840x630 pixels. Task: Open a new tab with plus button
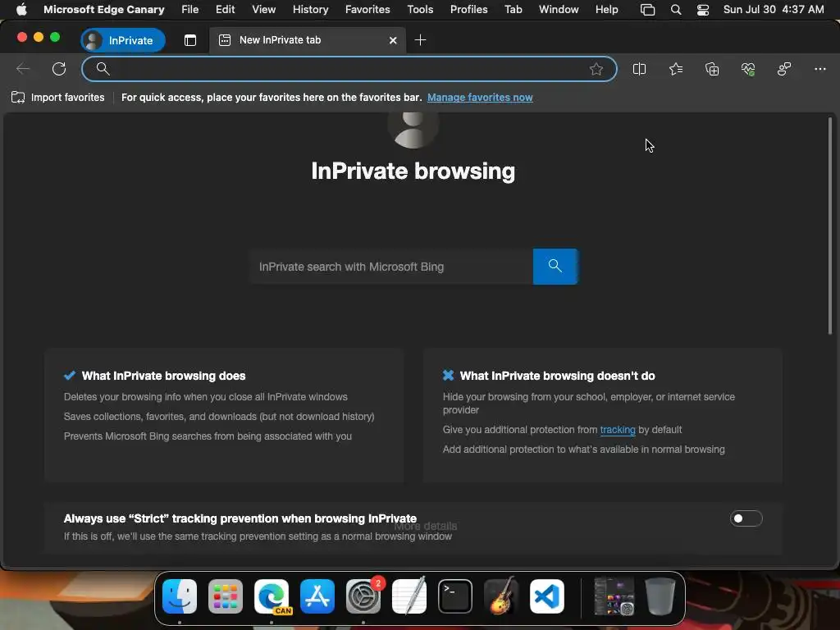point(421,40)
